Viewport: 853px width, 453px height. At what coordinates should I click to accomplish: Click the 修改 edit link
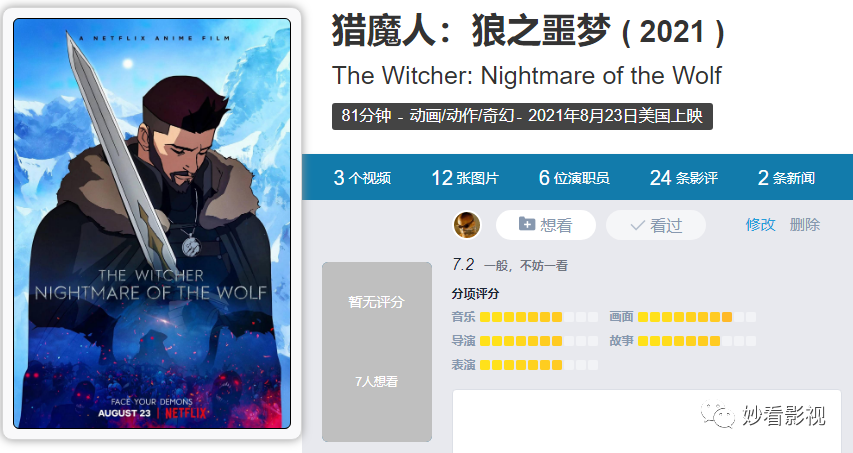760,225
